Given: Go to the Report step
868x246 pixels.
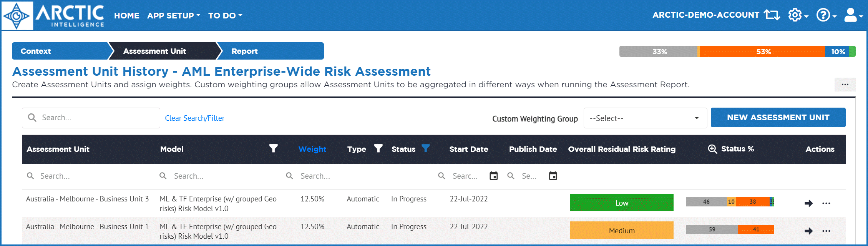Looking at the screenshot, I should point(271,51).
